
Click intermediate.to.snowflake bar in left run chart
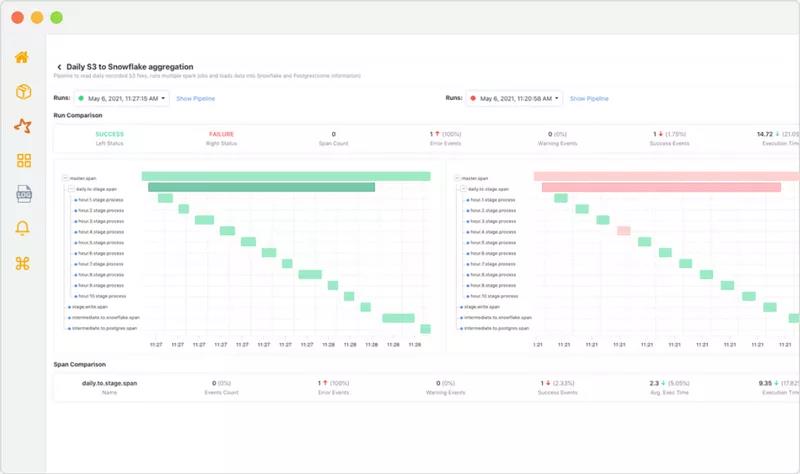click(398, 318)
